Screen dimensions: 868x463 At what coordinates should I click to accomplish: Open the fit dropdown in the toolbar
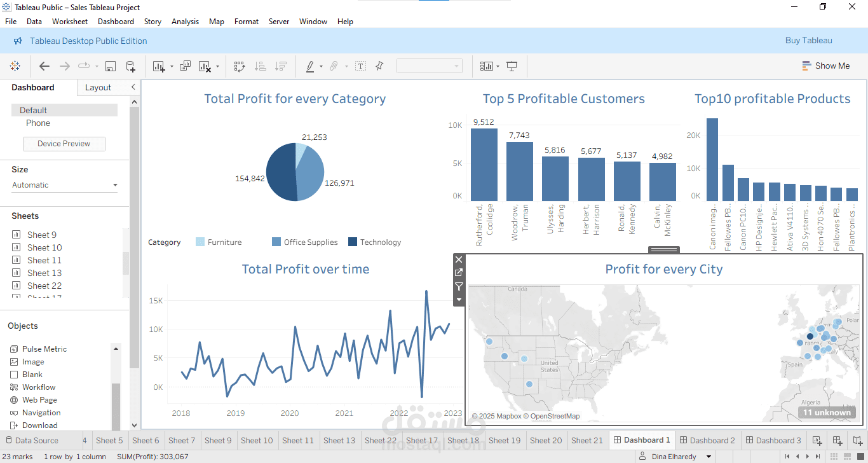(x=429, y=66)
